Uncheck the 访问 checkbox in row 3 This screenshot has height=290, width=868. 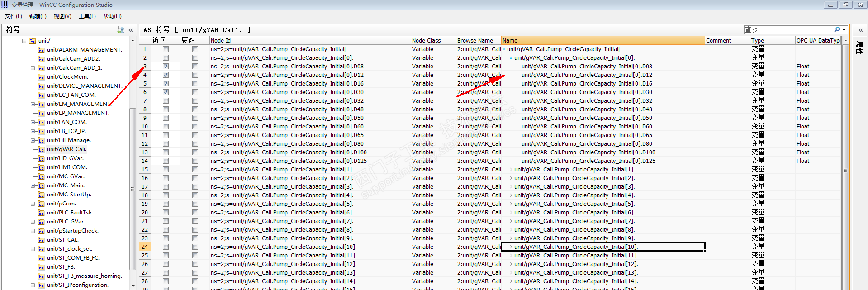[x=166, y=67]
